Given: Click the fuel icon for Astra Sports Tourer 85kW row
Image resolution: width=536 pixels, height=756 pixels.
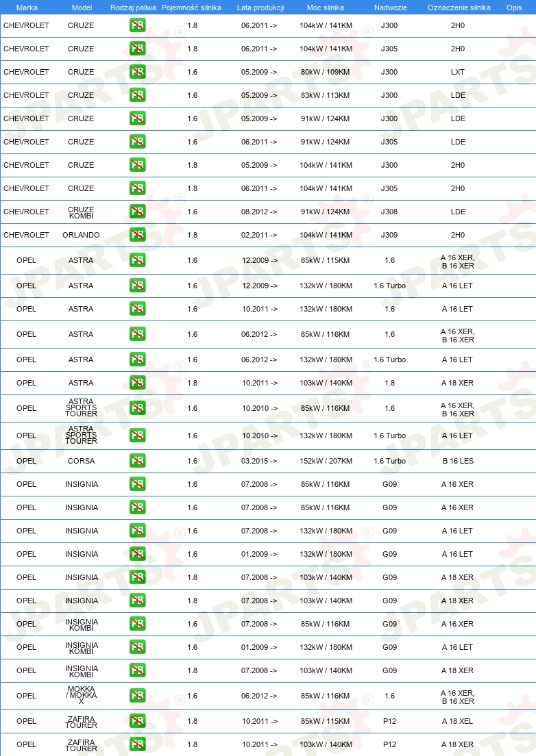Looking at the screenshot, I should click(138, 408).
